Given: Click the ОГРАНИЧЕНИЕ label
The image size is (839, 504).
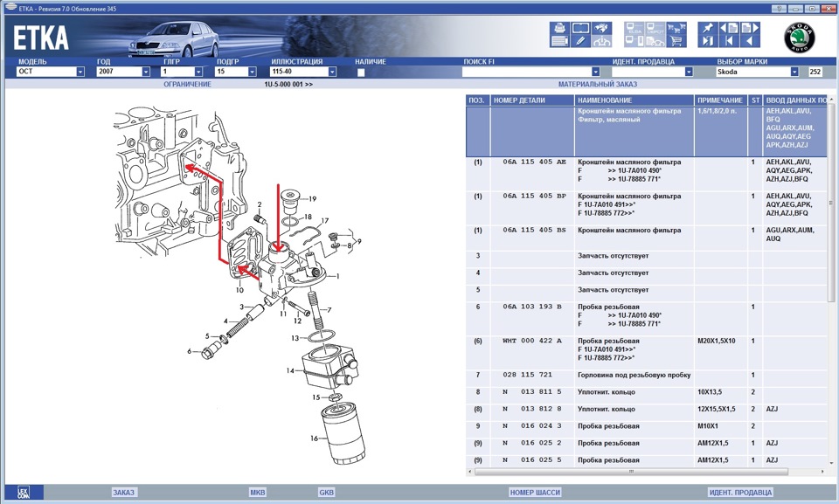Looking at the screenshot, I should pyautogui.click(x=187, y=84).
